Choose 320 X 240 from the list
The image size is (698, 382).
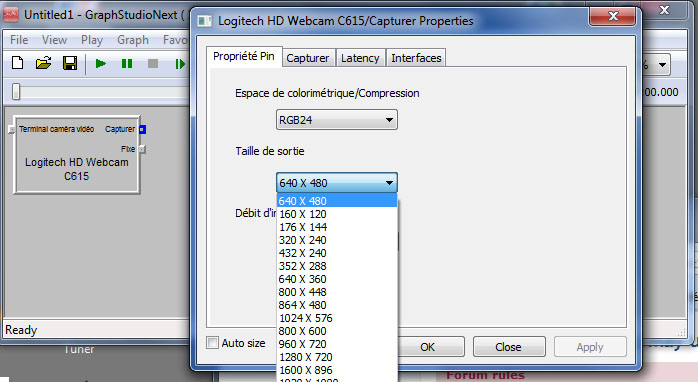[x=337, y=240]
